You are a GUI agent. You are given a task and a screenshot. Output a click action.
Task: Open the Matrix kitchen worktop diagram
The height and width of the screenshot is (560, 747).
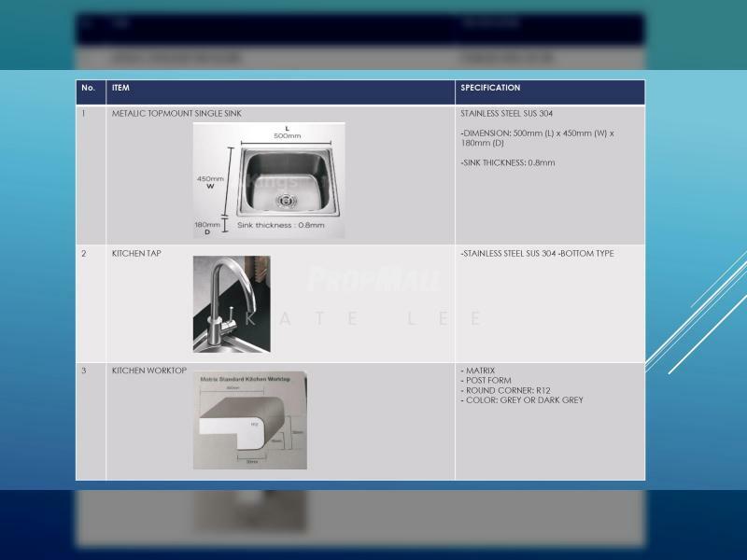(249, 420)
